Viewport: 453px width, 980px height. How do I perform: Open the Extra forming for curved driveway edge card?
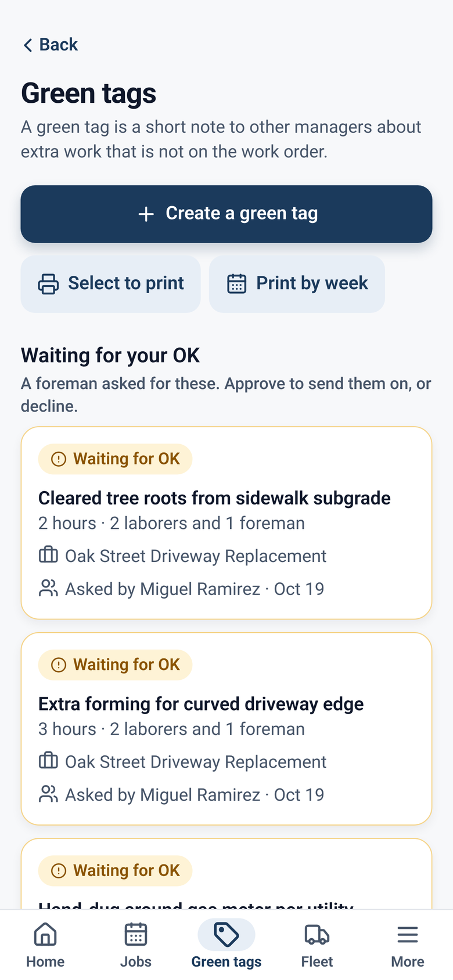point(227,729)
